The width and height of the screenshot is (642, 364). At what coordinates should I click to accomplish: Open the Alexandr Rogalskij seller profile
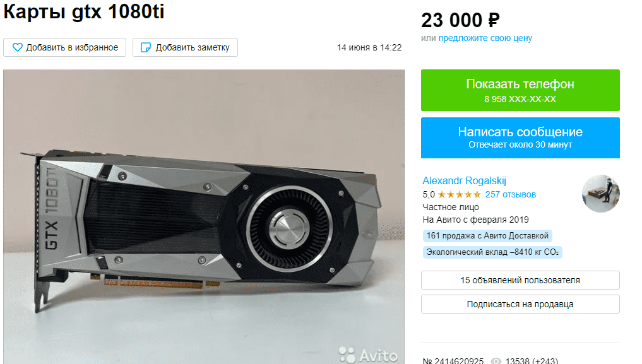[465, 181]
